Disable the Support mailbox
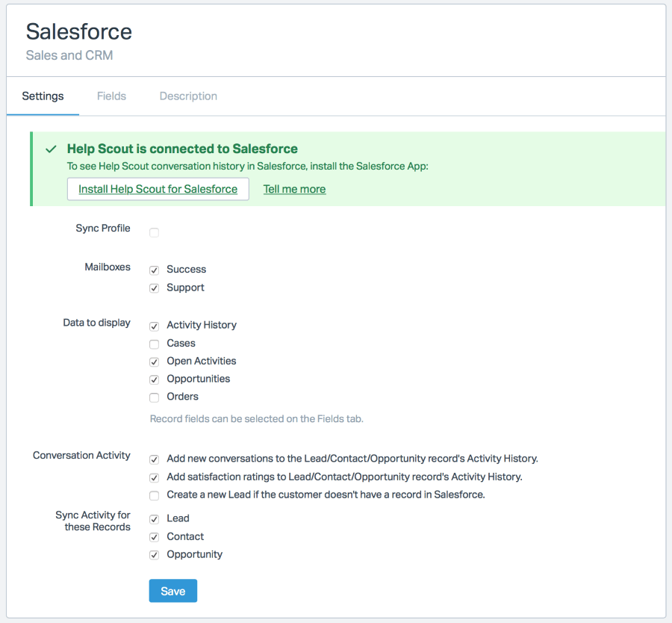This screenshot has width=672, height=623. [x=154, y=288]
